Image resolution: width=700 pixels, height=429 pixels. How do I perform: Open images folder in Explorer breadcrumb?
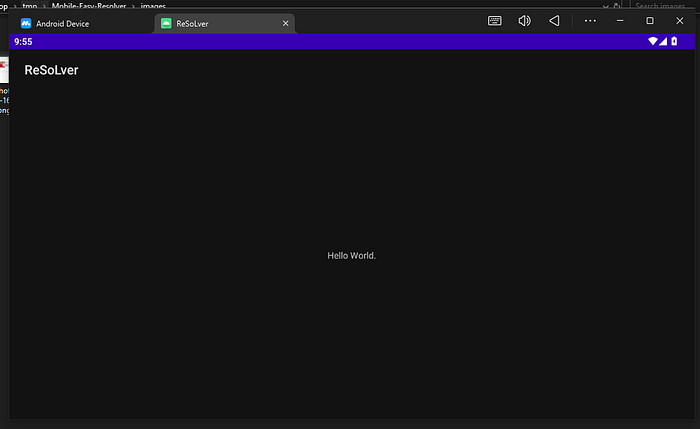pyautogui.click(x=153, y=6)
